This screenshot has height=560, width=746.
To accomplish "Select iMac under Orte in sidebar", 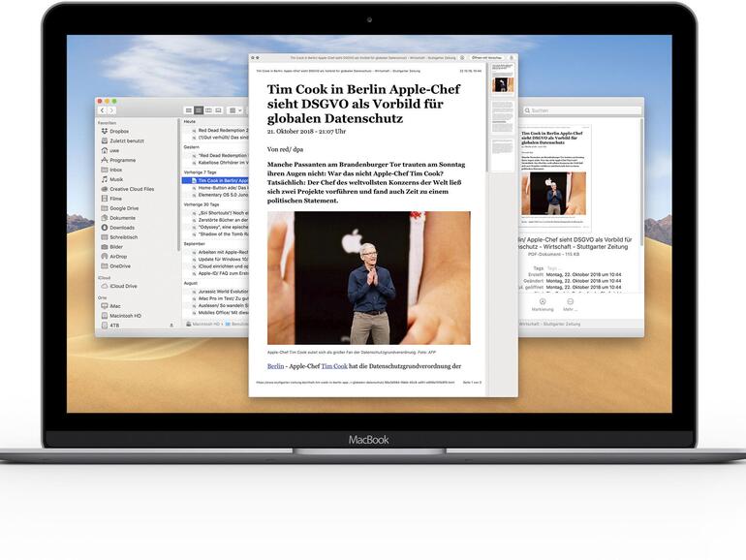I will (110, 306).
